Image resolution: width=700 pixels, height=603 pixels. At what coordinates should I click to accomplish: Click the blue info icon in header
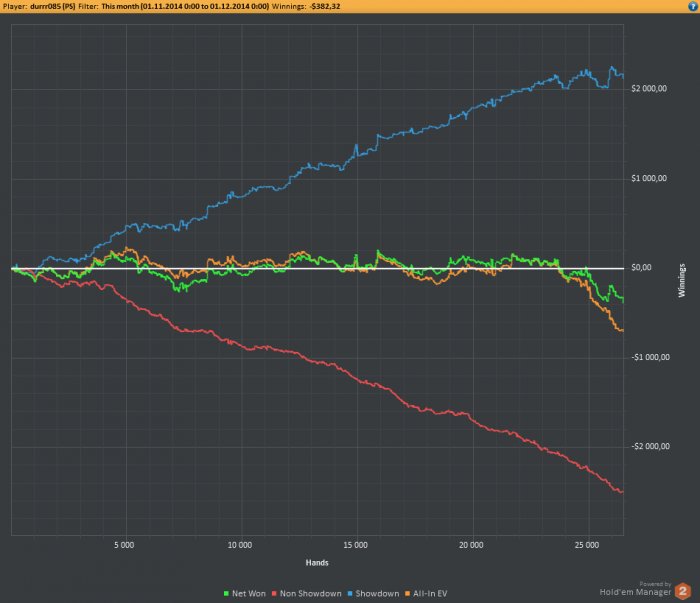tap(692, 6)
